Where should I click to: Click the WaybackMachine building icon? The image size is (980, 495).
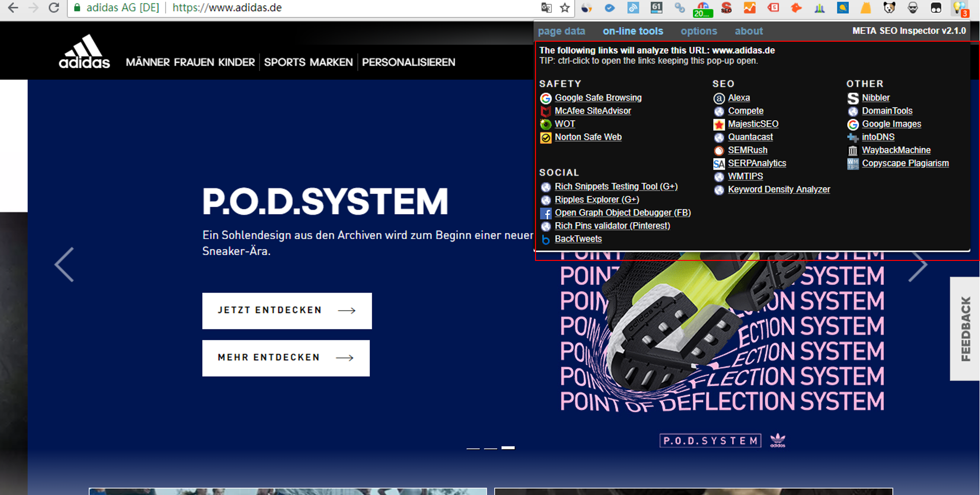click(853, 151)
